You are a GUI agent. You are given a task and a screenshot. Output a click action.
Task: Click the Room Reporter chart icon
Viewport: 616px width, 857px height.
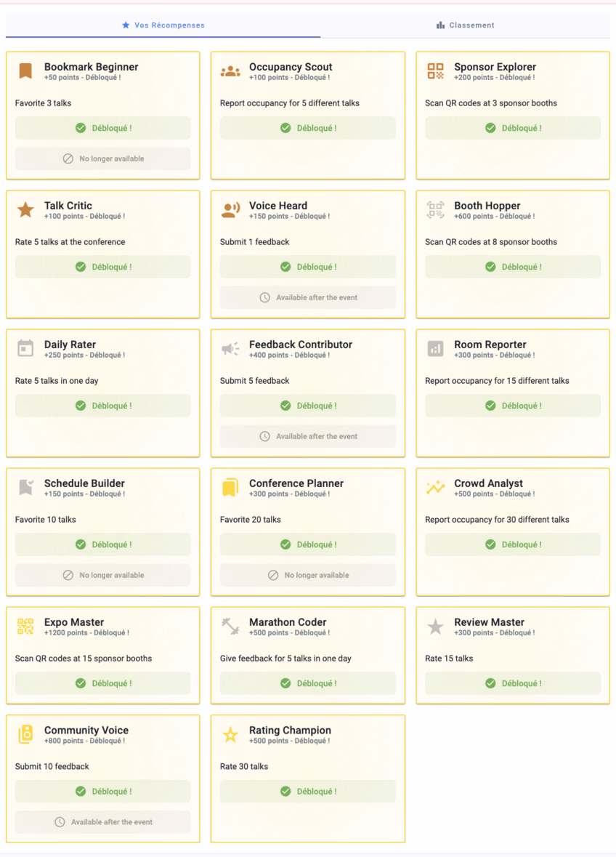pyautogui.click(x=435, y=349)
